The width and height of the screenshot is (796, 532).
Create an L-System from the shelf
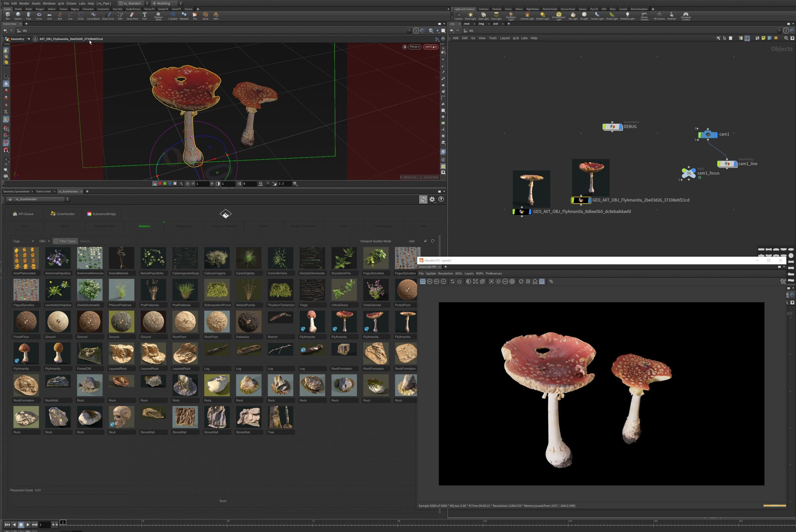pos(173,16)
